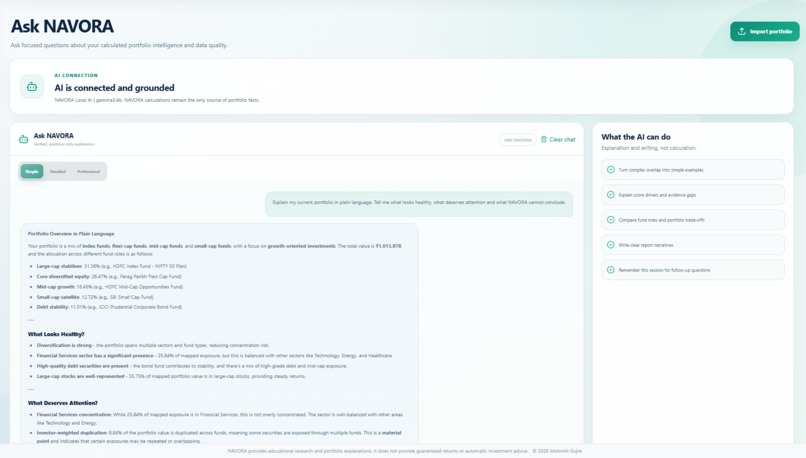The width and height of the screenshot is (806, 458).
Task: Select 'Write clear report narratives' card
Action: coord(693,245)
